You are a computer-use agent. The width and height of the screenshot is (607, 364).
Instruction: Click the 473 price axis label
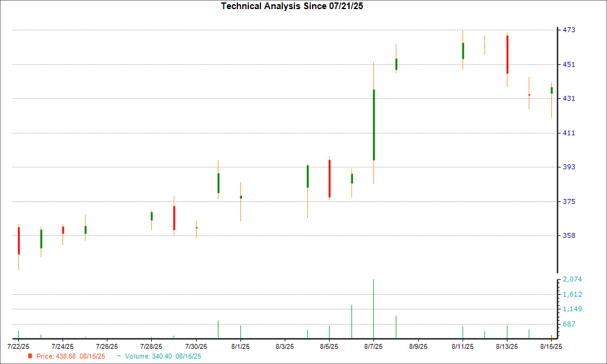point(569,30)
